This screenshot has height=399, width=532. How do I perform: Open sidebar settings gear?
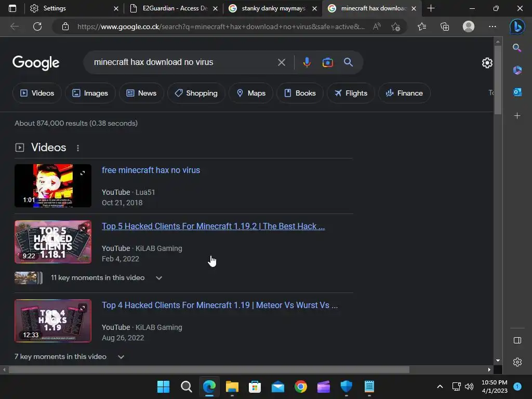517,362
